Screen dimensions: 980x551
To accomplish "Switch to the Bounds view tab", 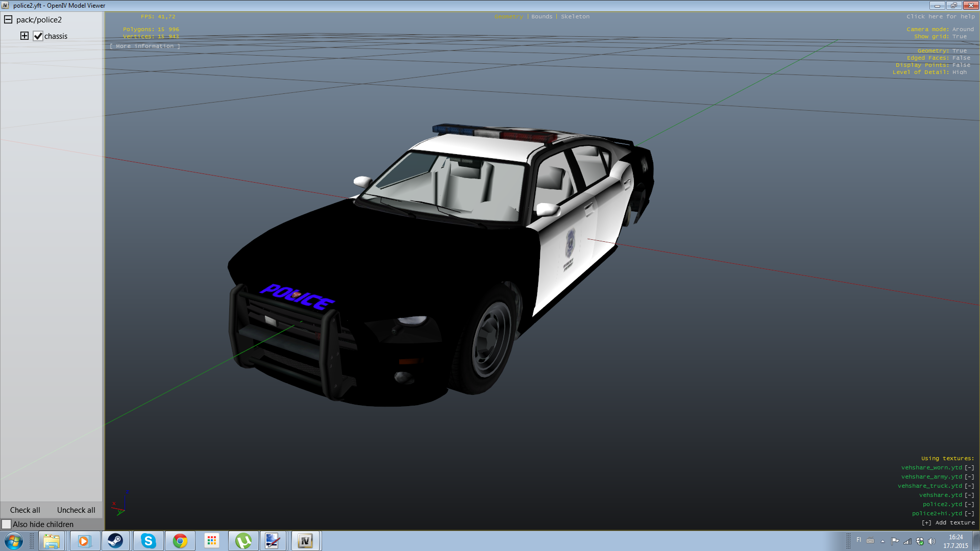I will click(542, 17).
